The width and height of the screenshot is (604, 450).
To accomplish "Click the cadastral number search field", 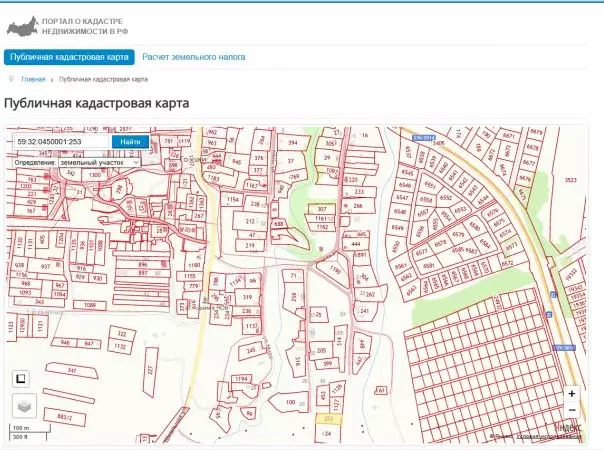I will (x=62, y=141).
